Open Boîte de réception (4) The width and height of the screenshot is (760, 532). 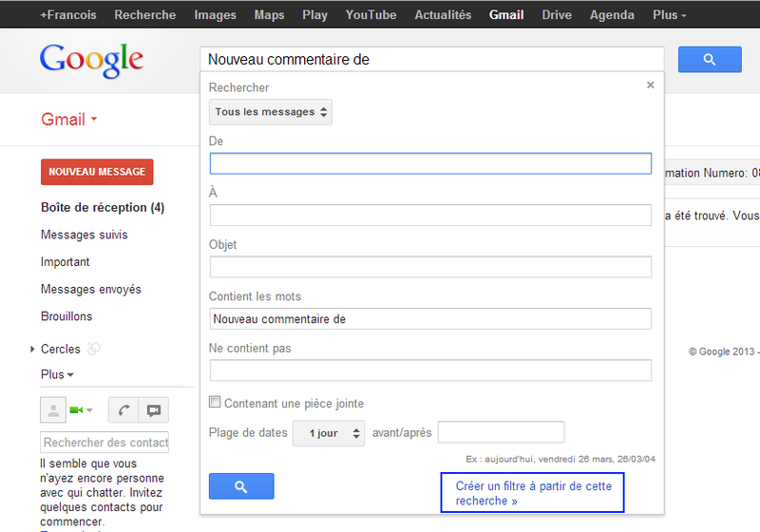(x=103, y=207)
